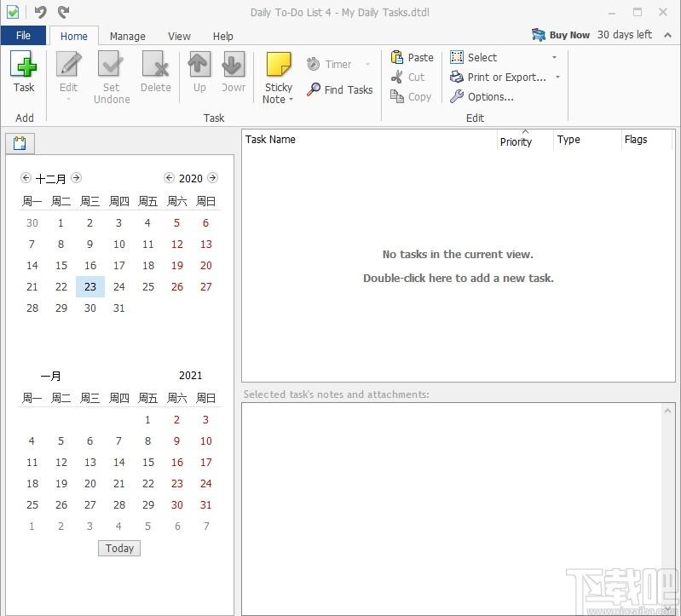Select January 16 in the calendar
Viewport: 681px width, 616px height.
coord(176,462)
